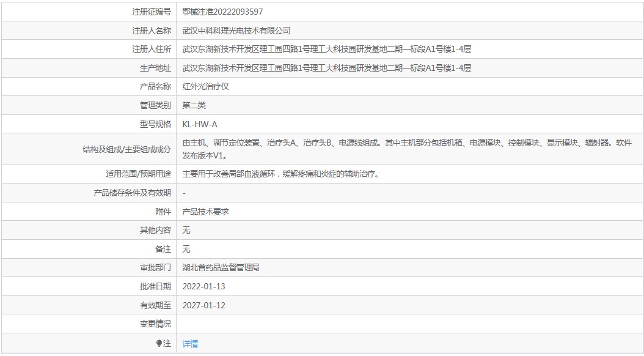644x356 pixels.
Task: Click the registrant name 武汉中科科理光电技术有限公司
Action: click(x=236, y=31)
